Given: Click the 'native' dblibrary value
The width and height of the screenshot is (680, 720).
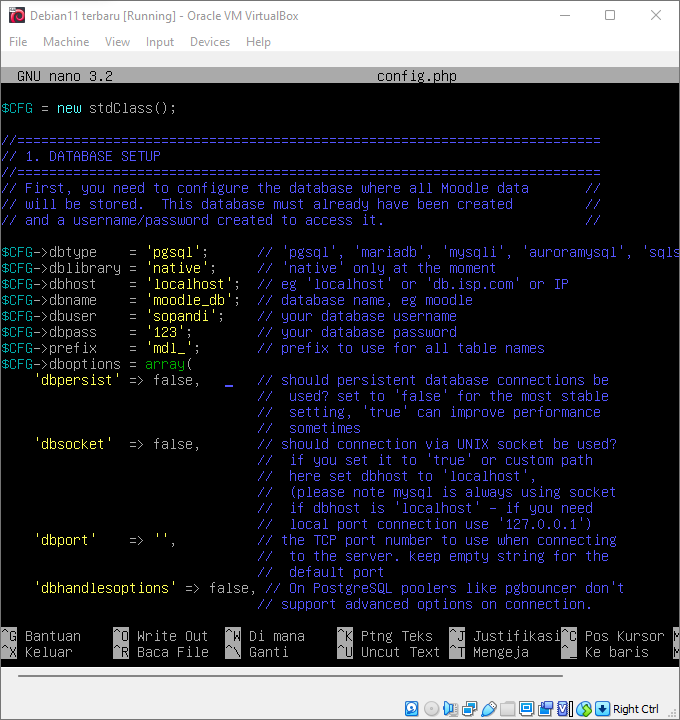Looking at the screenshot, I should (177, 268).
